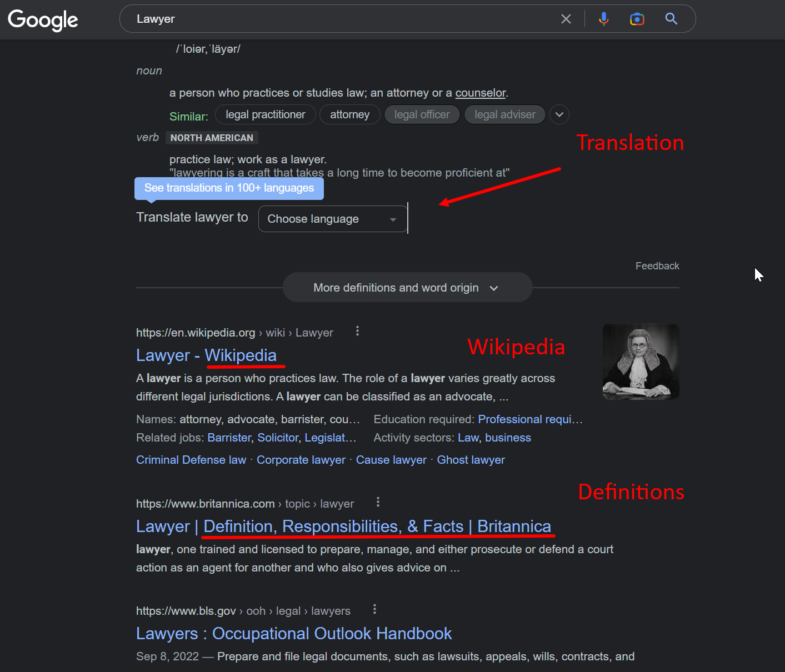Click the www.britannica.com URL breadcrumb
785x672 pixels.
click(x=245, y=504)
